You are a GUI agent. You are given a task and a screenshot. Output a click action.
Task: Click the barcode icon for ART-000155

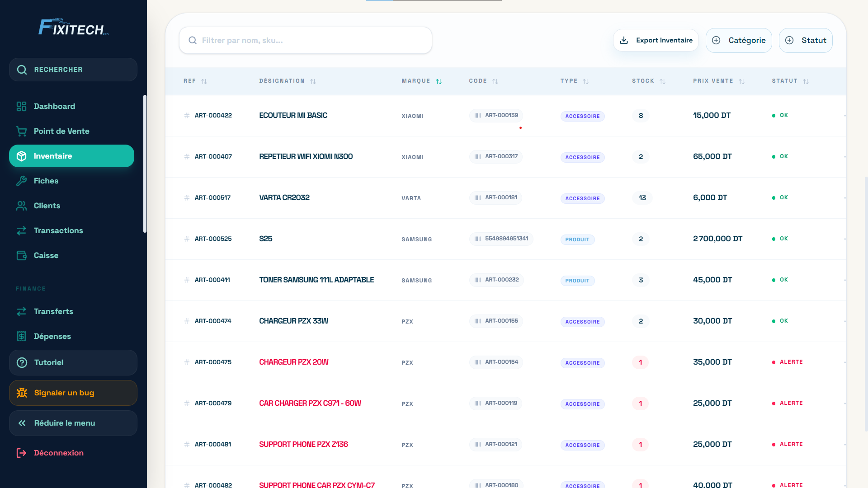(x=477, y=321)
